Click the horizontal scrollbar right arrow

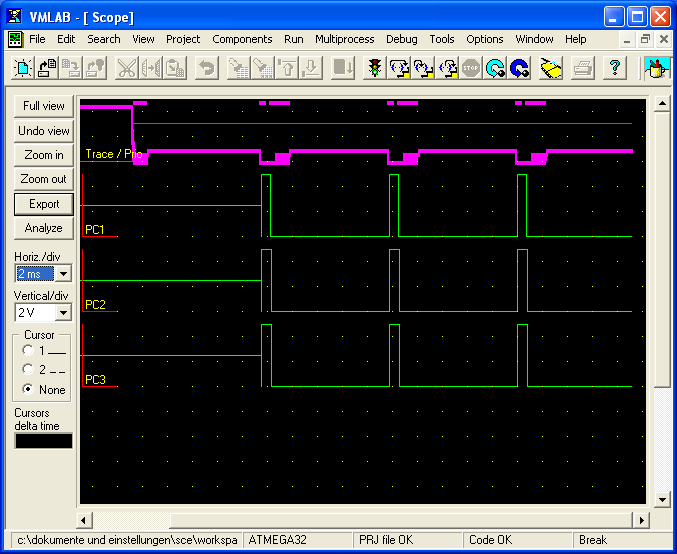pos(641,520)
